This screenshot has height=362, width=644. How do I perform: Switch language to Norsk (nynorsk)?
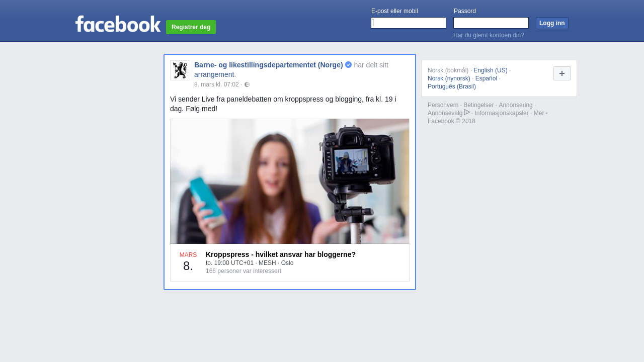coord(449,78)
